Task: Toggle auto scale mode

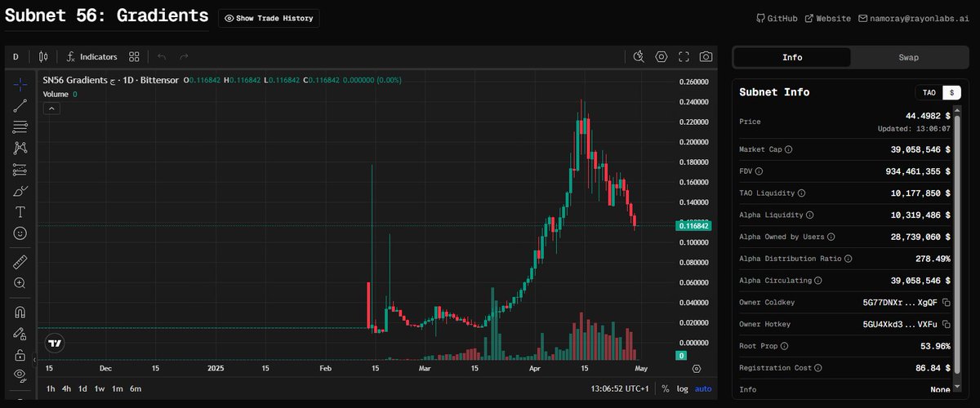Action: coord(703,388)
